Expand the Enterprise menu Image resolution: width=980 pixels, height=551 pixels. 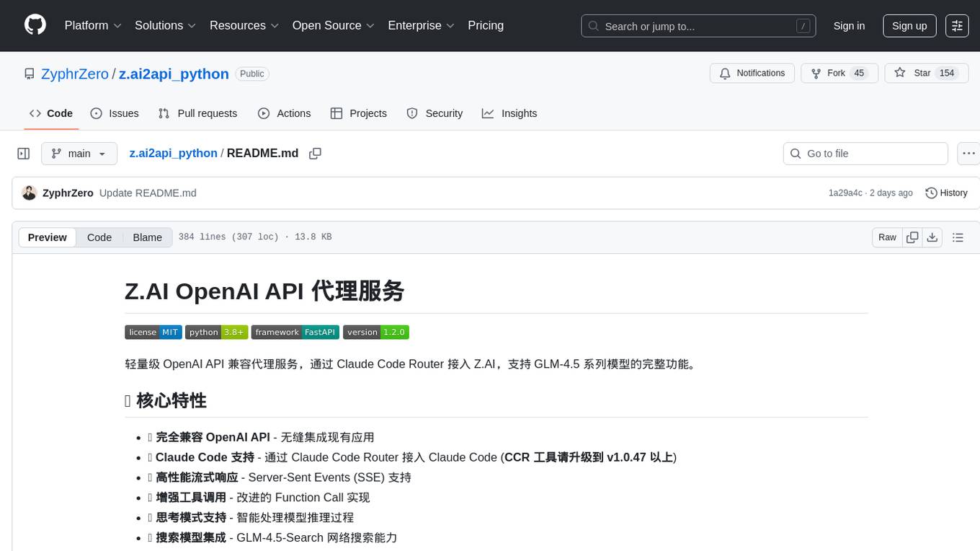[x=422, y=25]
